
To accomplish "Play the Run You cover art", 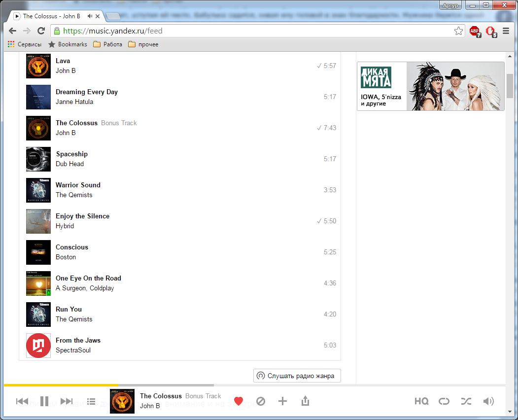I will point(38,315).
